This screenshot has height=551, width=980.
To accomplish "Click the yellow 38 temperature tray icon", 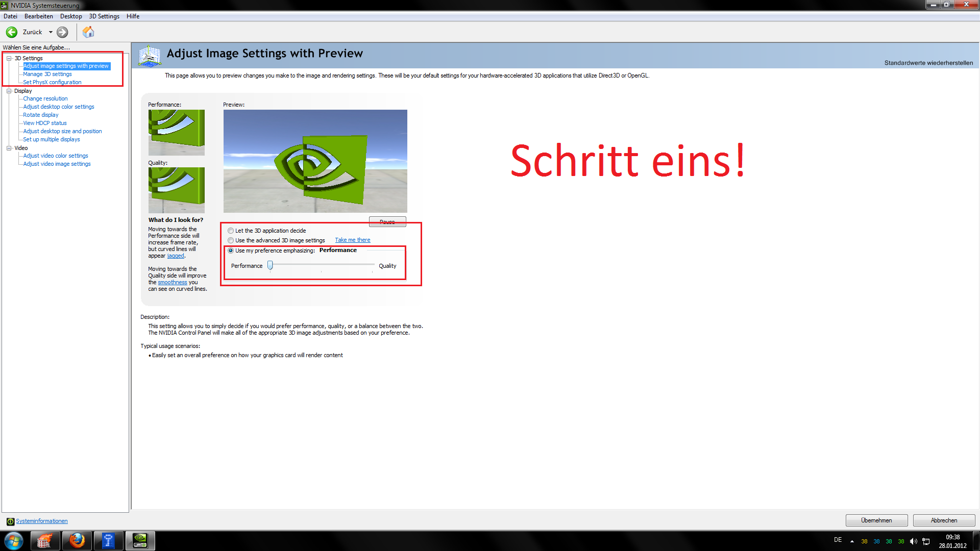I will click(x=864, y=541).
